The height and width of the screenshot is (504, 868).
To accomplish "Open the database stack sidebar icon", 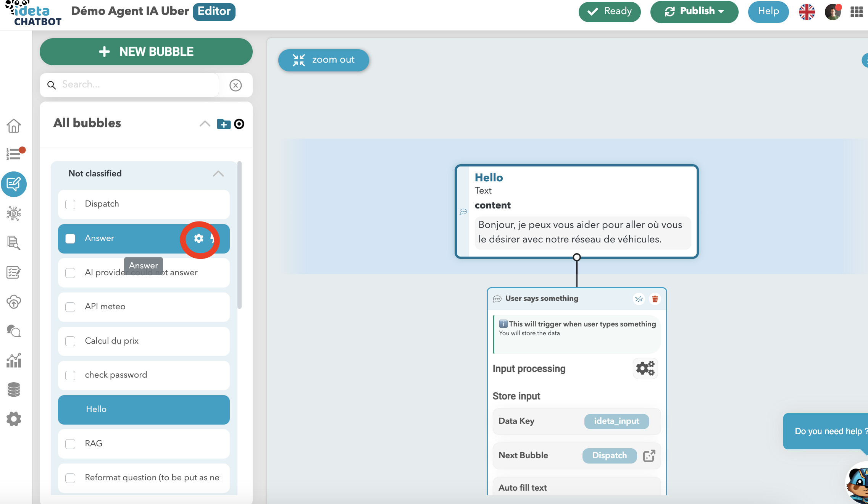I will 14,389.
